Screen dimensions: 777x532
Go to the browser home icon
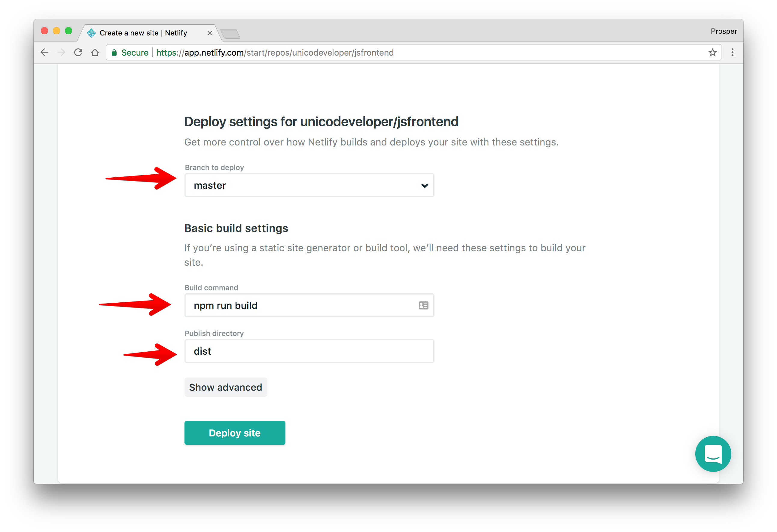(x=95, y=53)
